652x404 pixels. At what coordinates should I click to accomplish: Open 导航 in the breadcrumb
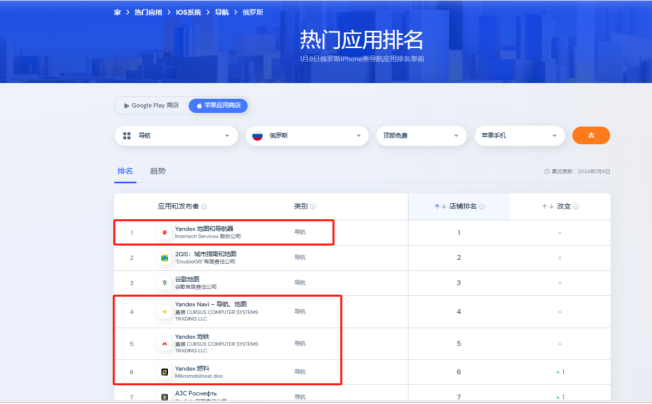(x=222, y=12)
